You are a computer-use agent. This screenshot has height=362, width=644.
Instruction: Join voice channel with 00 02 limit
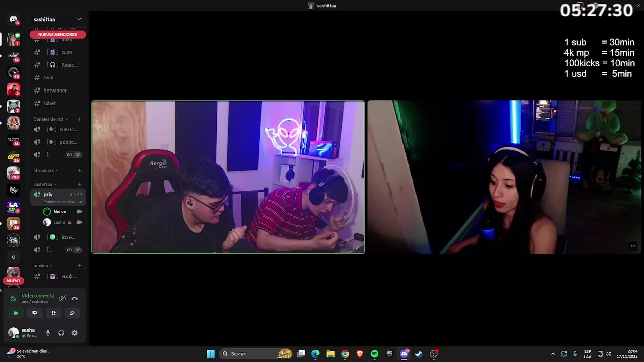click(x=57, y=155)
